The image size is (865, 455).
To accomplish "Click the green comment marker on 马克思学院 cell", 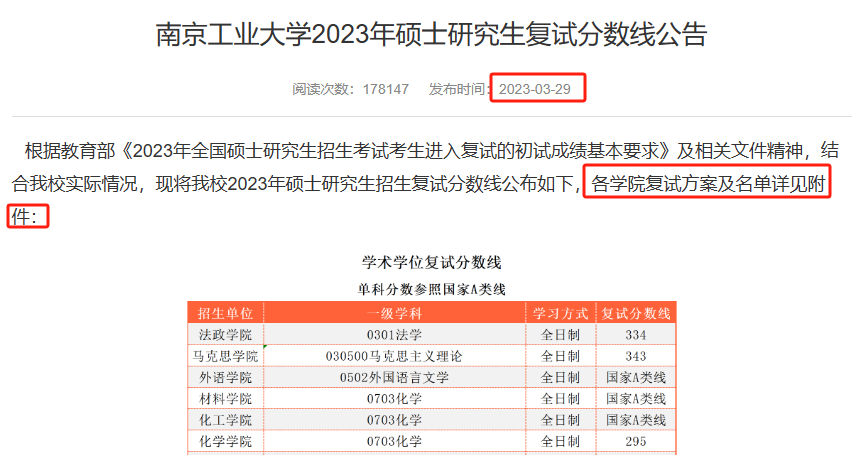I will tap(265, 347).
